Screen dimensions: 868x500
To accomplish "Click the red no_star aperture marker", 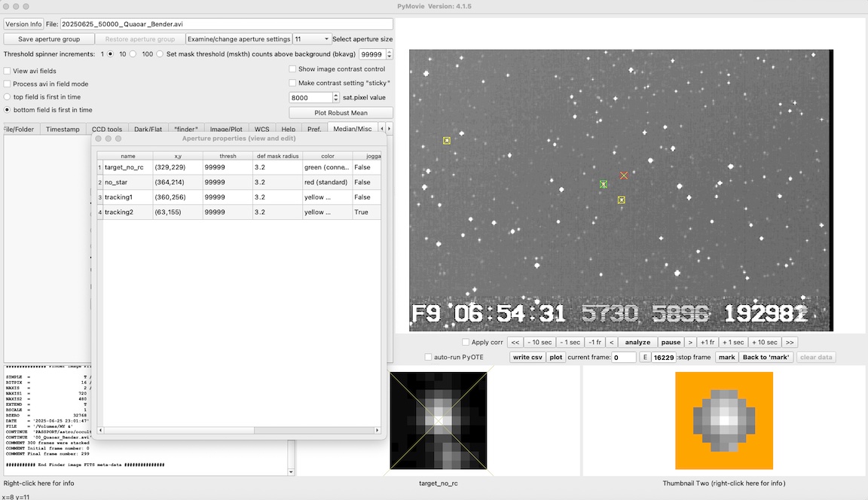I will click(624, 175).
